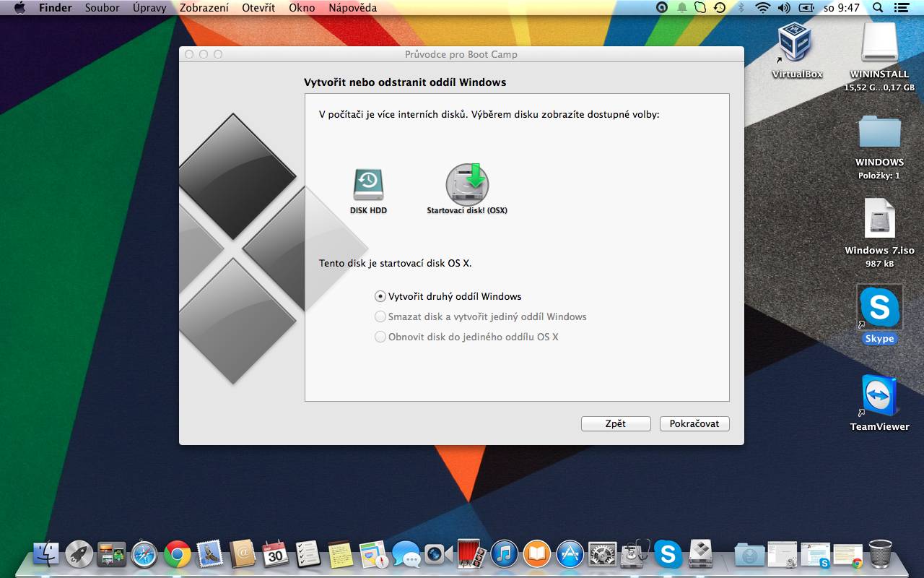Open the Apple menu
Screen dimensions: 924x578
point(19,8)
